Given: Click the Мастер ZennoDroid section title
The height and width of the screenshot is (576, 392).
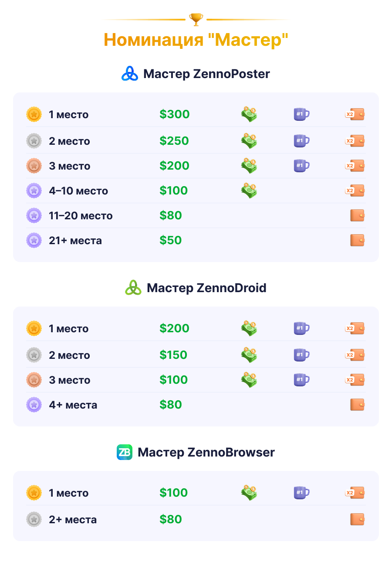Looking at the screenshot, I should tap(206, 288).
